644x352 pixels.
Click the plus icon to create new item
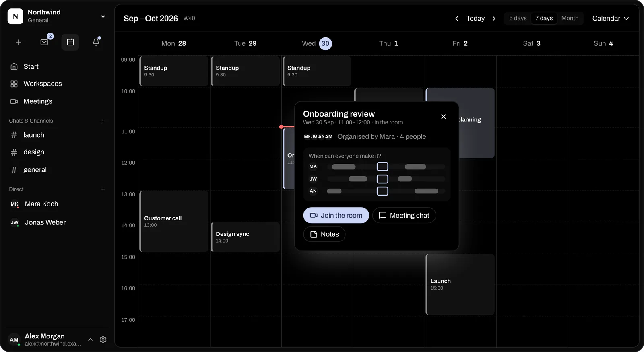click(19, 42)
